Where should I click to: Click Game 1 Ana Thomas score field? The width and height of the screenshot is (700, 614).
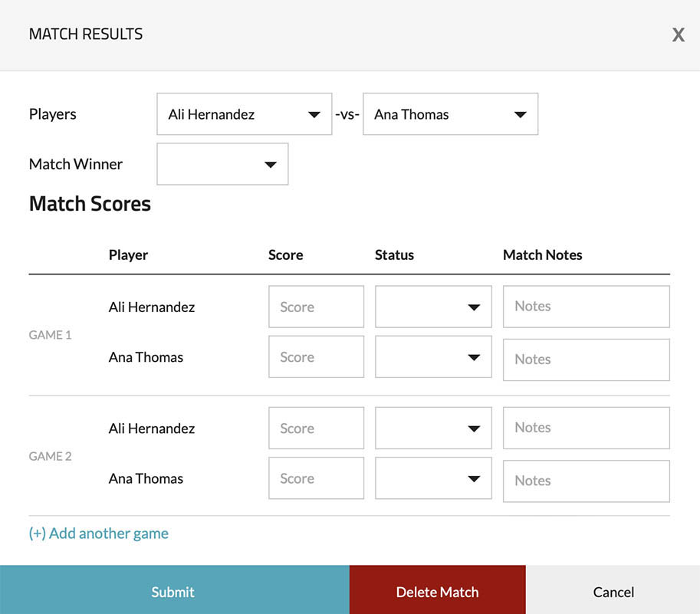(x=316, y=357)
